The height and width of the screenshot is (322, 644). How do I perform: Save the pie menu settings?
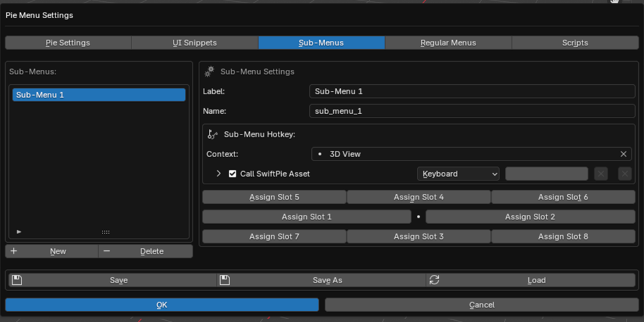click(x=113, y=280)
